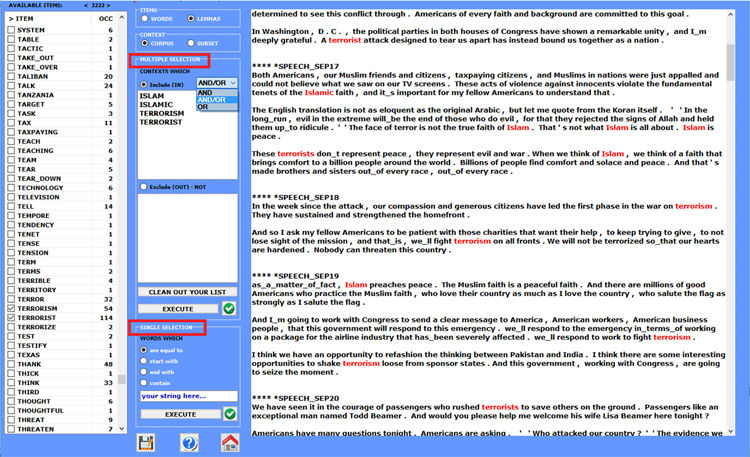Click the 'your string here...' input field
This screenshot has height=457, width=750.
tap(188, 396)
